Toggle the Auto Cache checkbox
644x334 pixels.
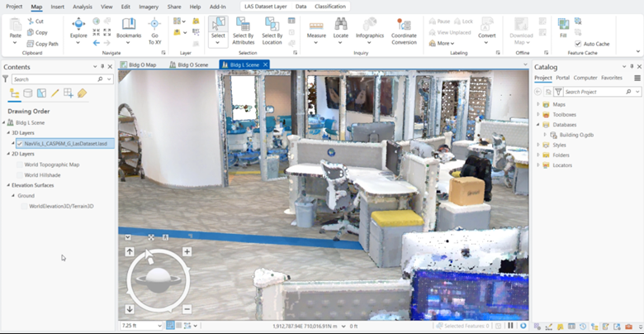click(578, 44)
